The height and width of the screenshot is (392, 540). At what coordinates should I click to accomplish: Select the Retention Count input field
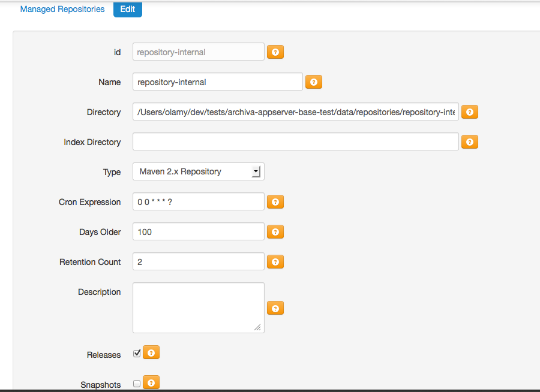[x=198, y=262]
